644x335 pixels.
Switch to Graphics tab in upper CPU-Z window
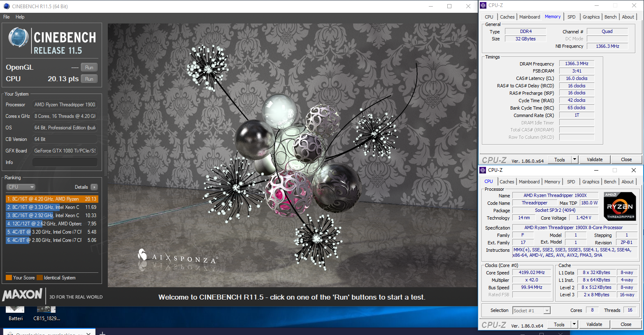[x=591, y=17]
